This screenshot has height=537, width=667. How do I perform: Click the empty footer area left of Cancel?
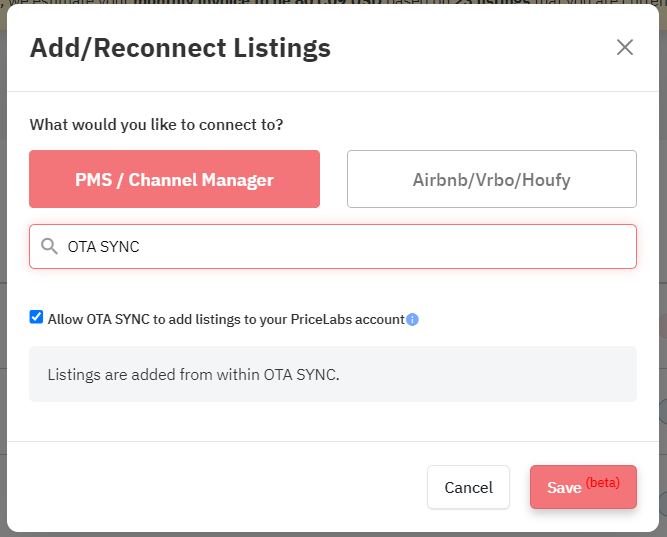(213, 487)
